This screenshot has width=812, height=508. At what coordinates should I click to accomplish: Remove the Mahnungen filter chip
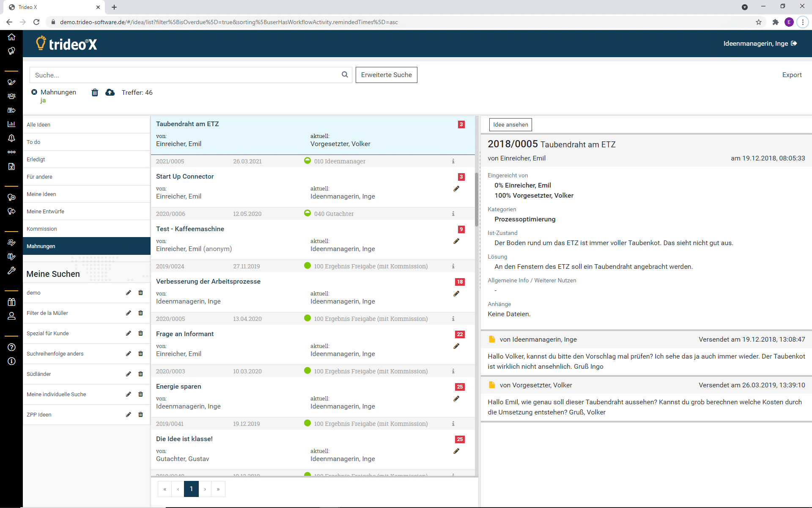pyautogui.click(x=34, y=92)
